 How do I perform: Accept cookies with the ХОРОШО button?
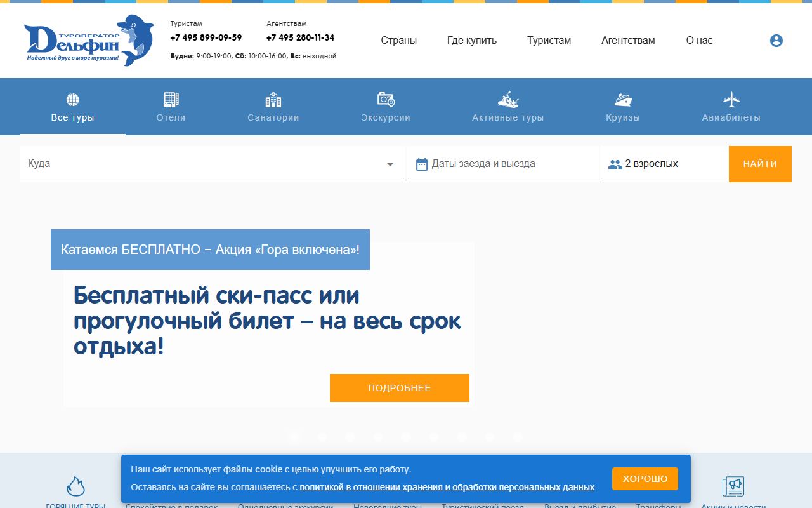coord(645,479)
